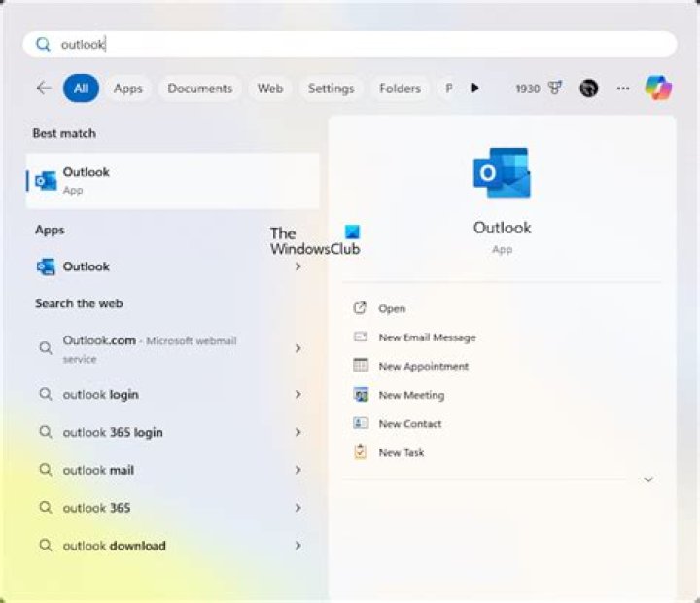This screenshot has height=603, width=700.
Task: Expand the outlook mail suggestion chevron
Action: (x=297, y=470)
